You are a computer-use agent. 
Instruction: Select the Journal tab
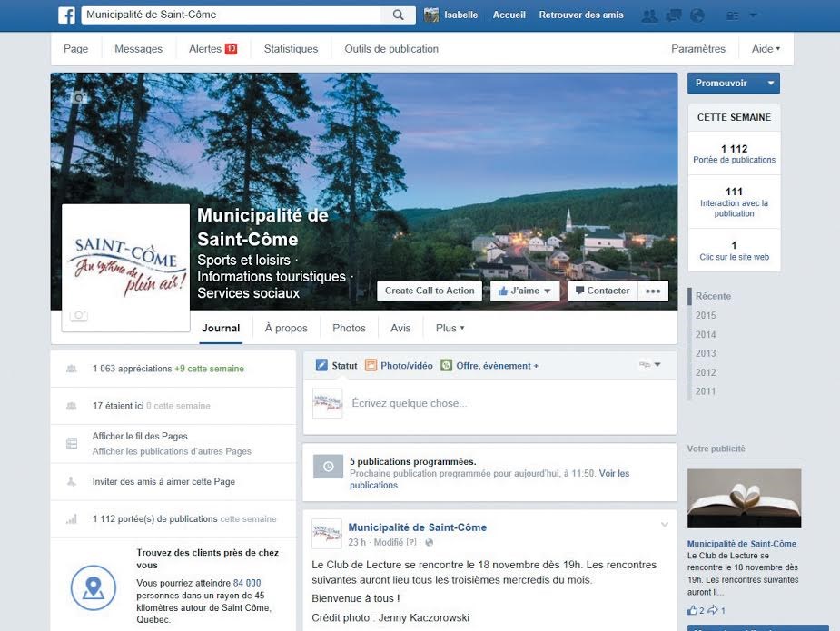221,328
